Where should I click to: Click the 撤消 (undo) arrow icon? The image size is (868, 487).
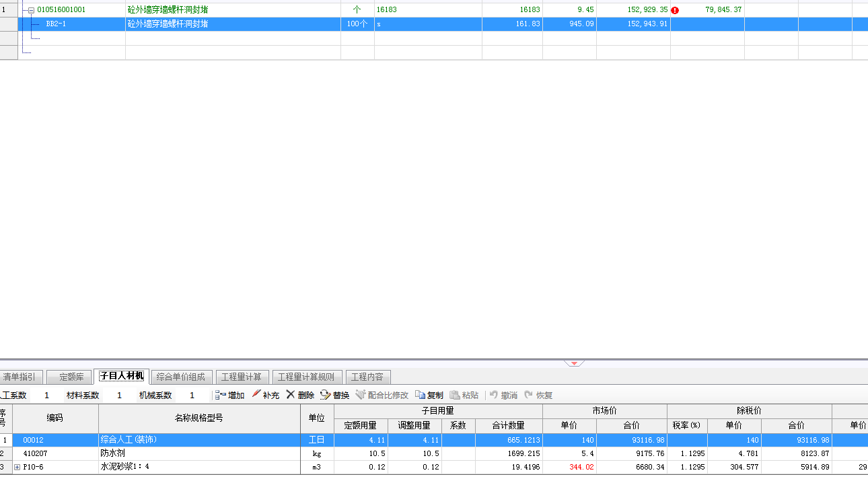pos(494,395)
